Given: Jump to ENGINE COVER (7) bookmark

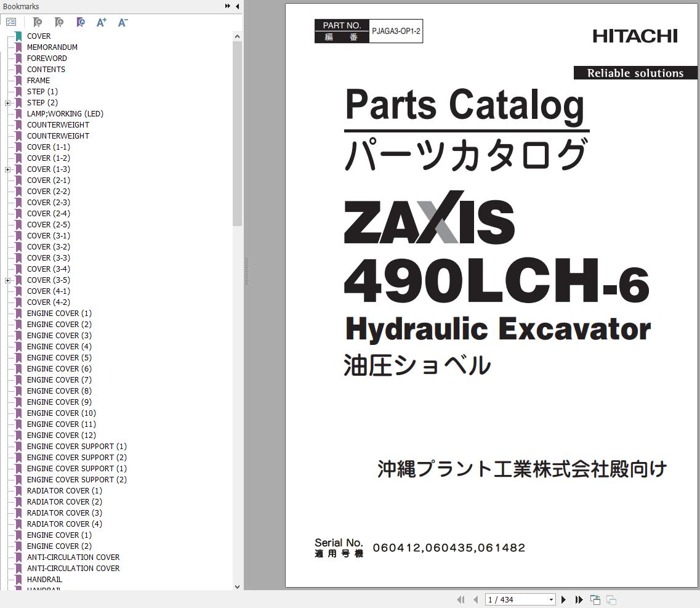Looking at the screenshot, I should click(59, 379).
